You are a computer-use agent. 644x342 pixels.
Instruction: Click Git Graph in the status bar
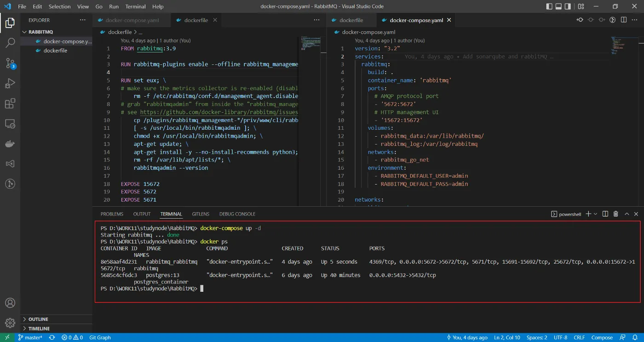tap(100, 337)
